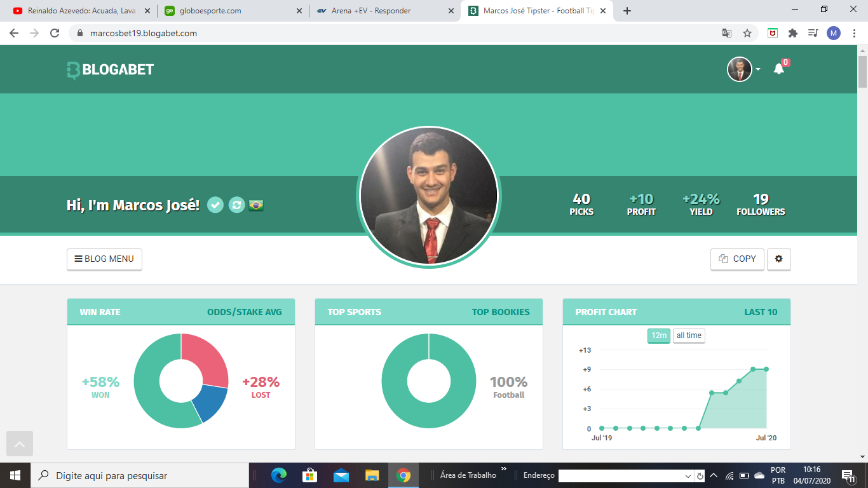Image resolution: width=868 pixels, height=488 pixels.
Task: Open the settings gear button
Action: coord(778,259)
